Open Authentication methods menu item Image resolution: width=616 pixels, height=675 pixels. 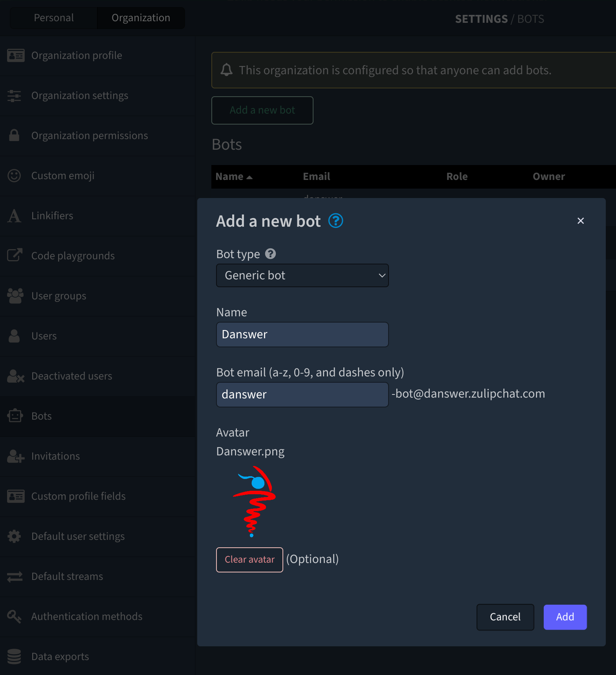click(x=97, y=616)
